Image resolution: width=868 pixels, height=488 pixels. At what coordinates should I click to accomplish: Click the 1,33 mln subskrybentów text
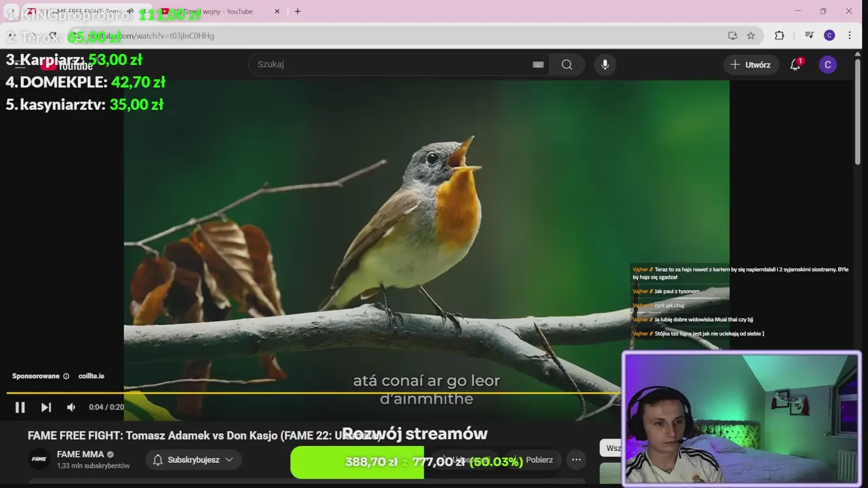coord(94,466)
